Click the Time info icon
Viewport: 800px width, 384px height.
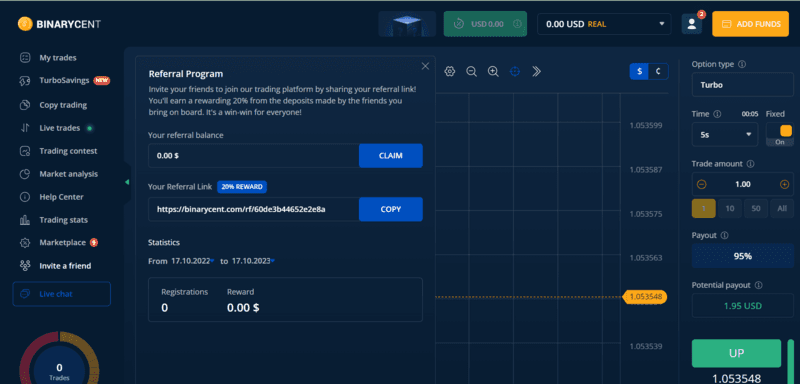[717, 114]
